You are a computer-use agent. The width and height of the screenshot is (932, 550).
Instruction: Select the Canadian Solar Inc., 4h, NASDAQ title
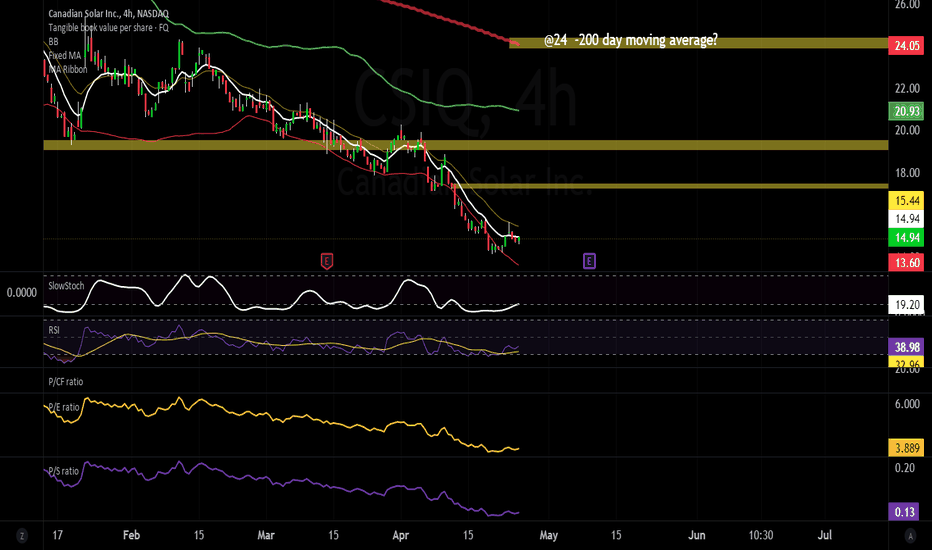tap(108, 14)
